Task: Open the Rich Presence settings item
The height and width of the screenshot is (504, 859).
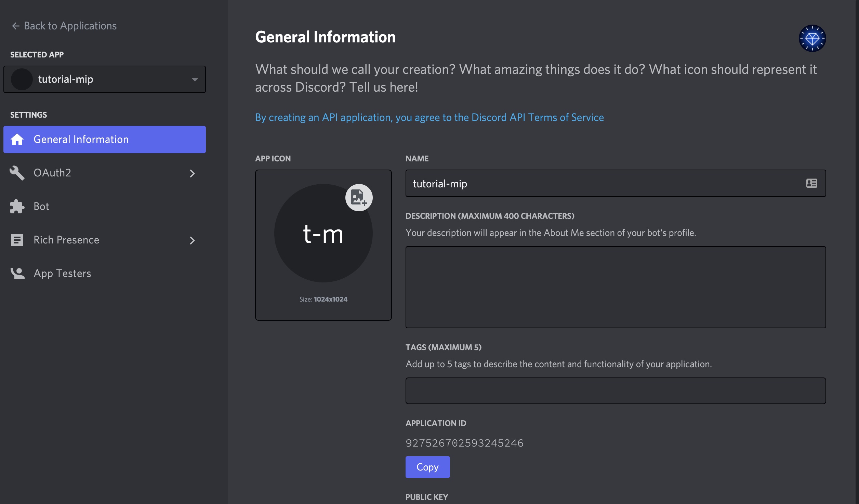Action: tap(105, 240)
